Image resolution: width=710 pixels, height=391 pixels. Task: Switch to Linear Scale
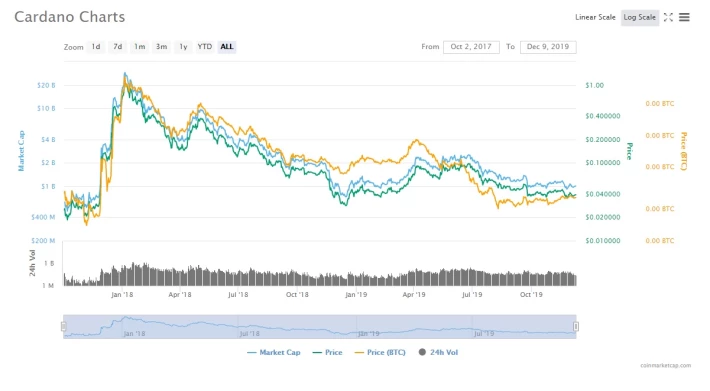[595, 17]
